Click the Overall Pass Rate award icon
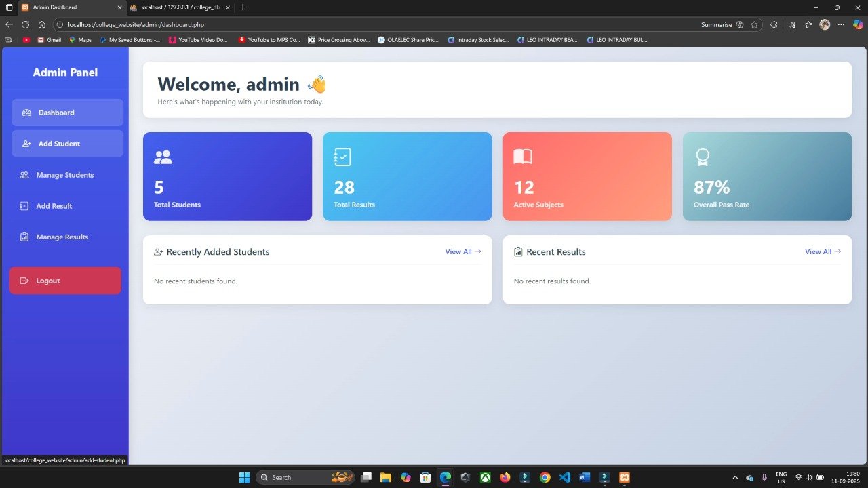868x488 pixels. point(703,157)
